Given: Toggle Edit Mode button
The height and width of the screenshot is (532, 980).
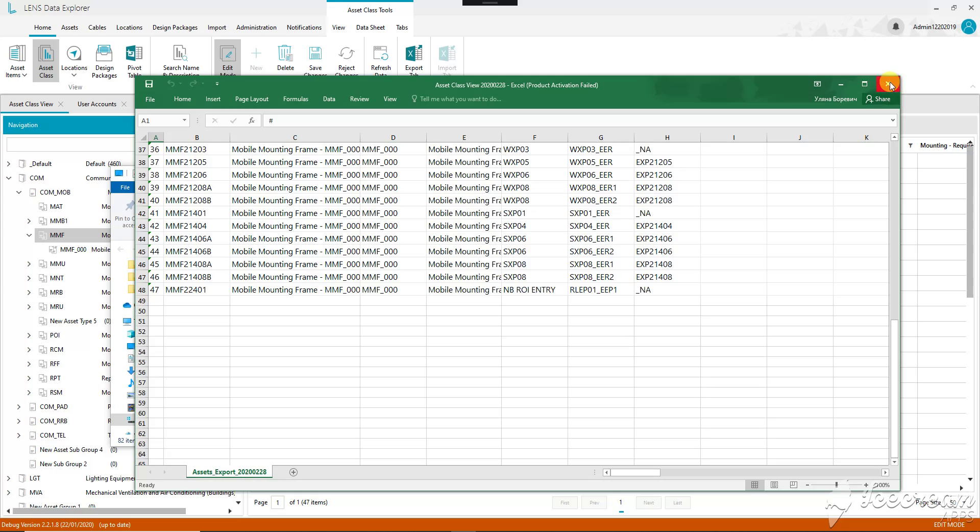Looking at the screenshot, I should 228,60.
